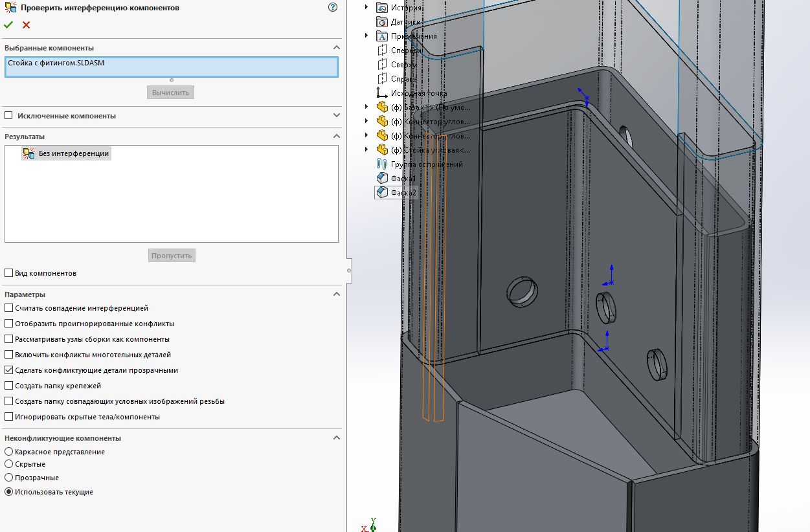
Task: Click the Пропустить button
Action: 172,255
